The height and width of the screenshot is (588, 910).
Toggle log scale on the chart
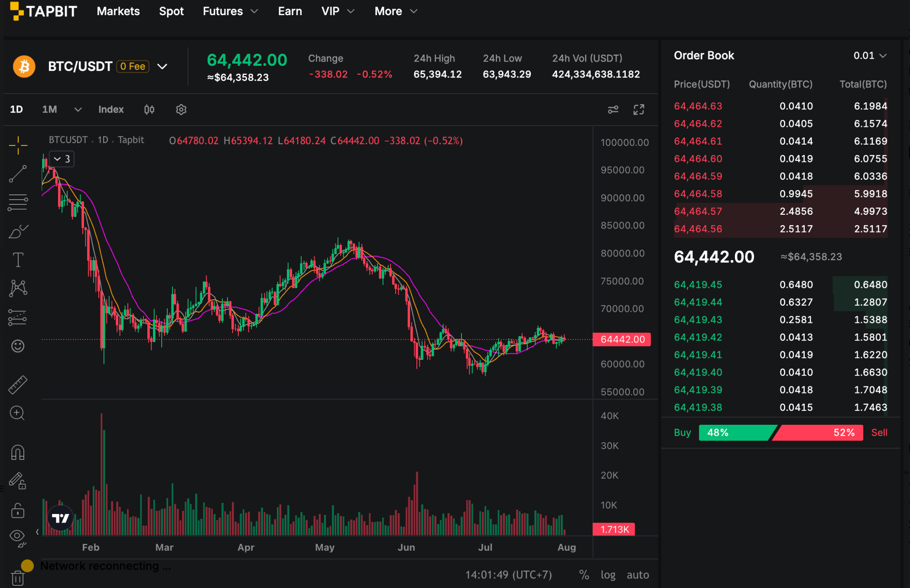[608, 575]
